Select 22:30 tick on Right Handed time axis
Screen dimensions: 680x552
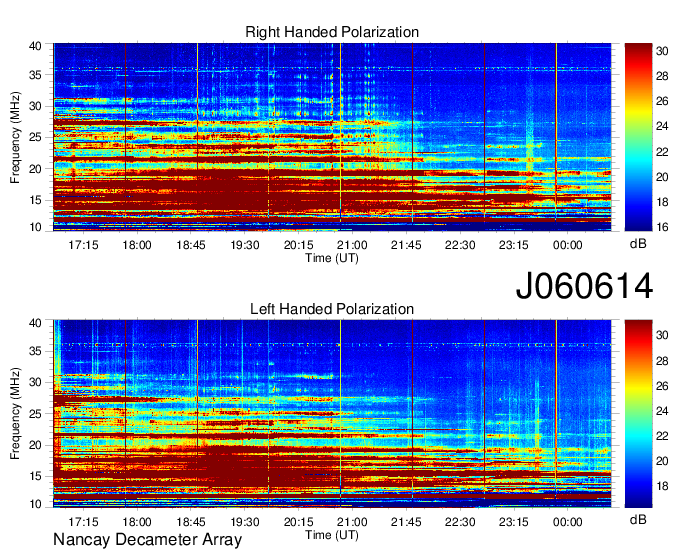click(x=460, y=245)
